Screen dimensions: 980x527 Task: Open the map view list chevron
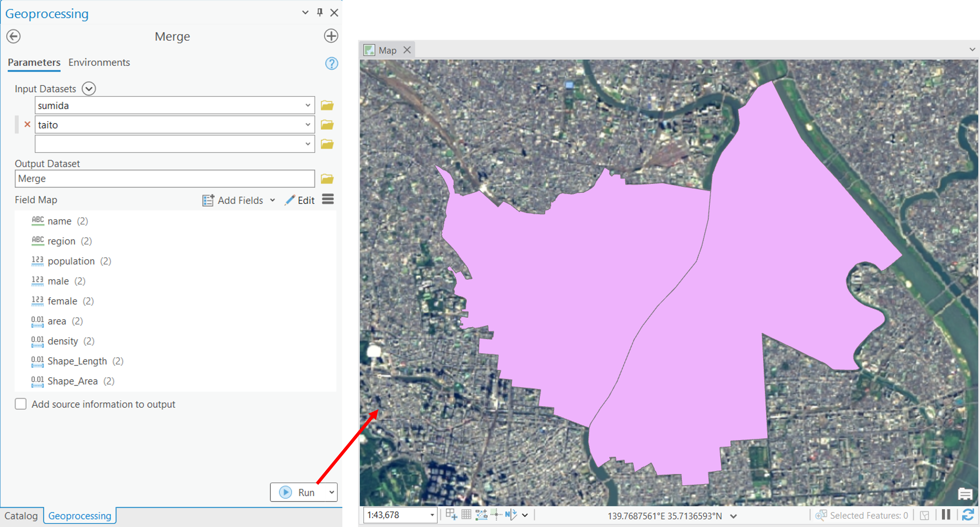click(x=972, y=50)
